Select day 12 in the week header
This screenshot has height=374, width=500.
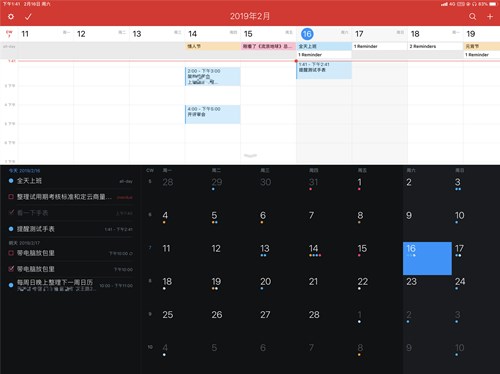81,34
